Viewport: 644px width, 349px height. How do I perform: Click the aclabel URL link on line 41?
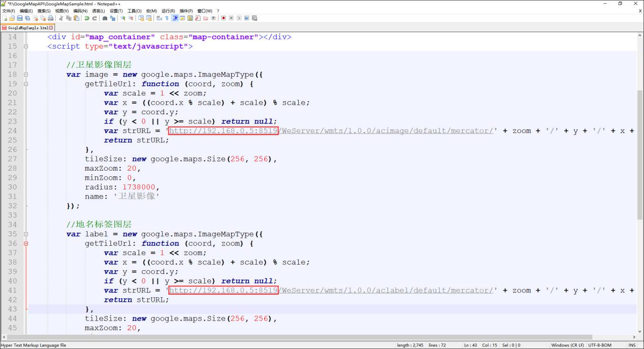click(330, 291)
